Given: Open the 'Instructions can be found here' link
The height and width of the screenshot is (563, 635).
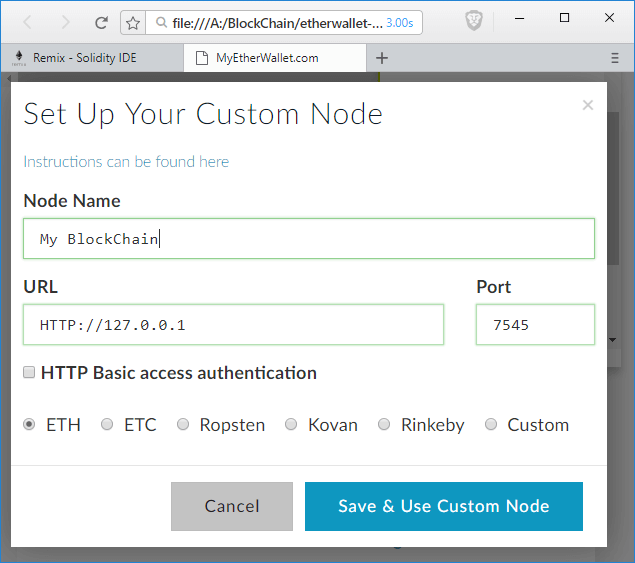Looking at the screenshot, I should 126,162.
